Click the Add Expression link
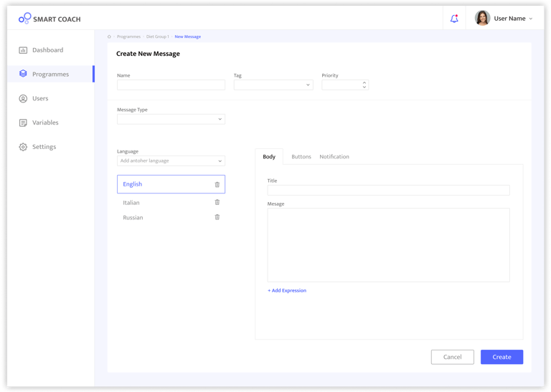 (287, 291)
